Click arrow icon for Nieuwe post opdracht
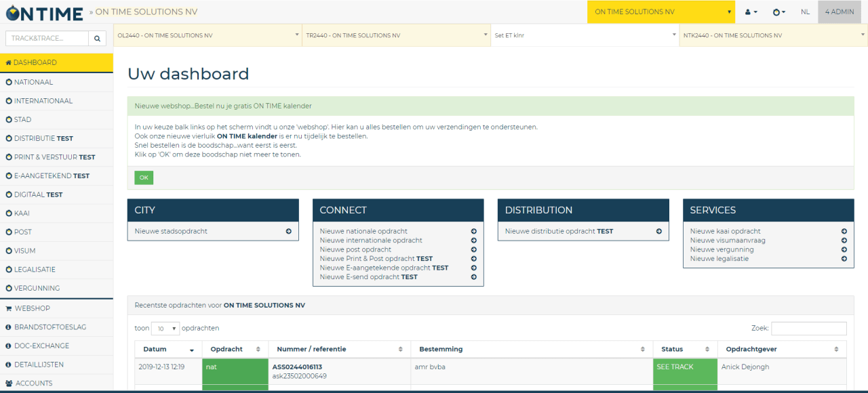 tap(473, 249)
